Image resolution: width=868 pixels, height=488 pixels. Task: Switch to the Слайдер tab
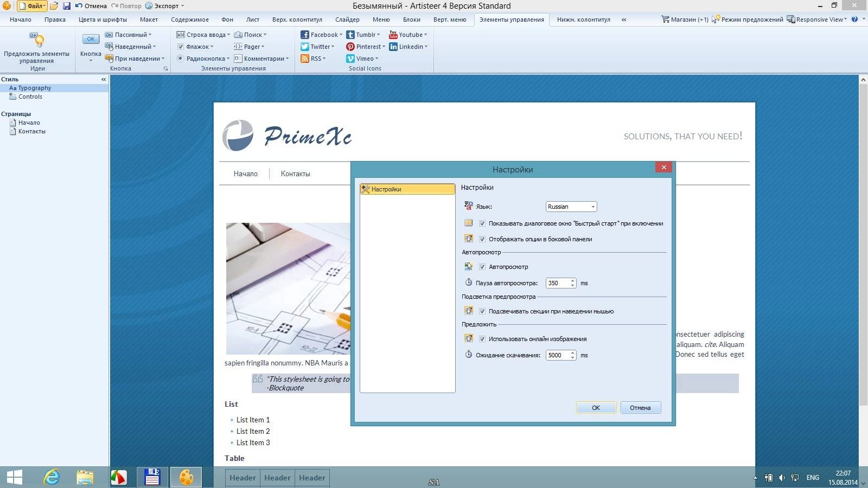tap(347, 20)
